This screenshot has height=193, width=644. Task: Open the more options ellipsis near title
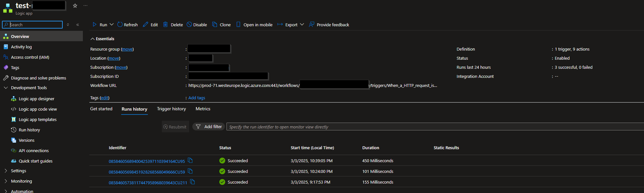click(85, 6)
